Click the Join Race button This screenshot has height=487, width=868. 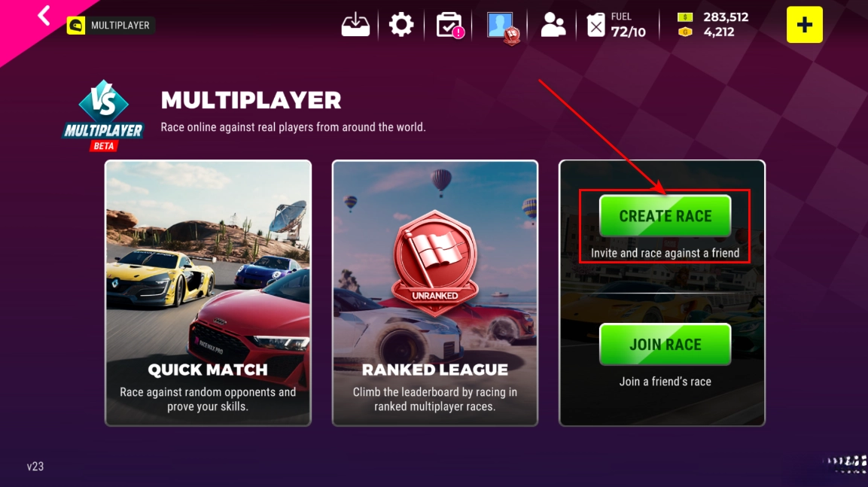pos(665,344)
